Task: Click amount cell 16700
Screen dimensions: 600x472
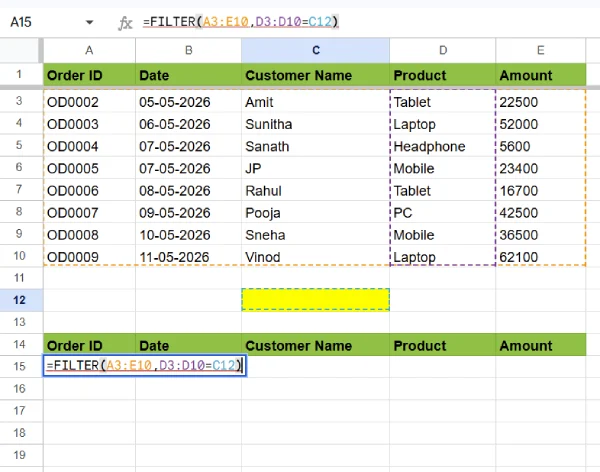Action: [540, 191]
